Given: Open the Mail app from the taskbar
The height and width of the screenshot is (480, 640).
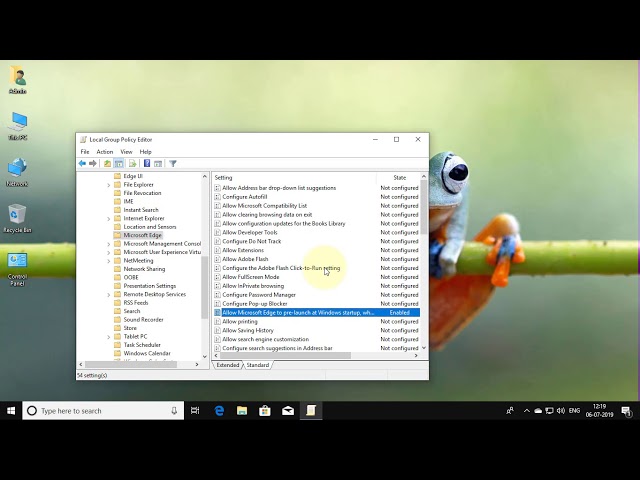Looking at the screenshot, I should pyautogui.click(x=288, y=411).
